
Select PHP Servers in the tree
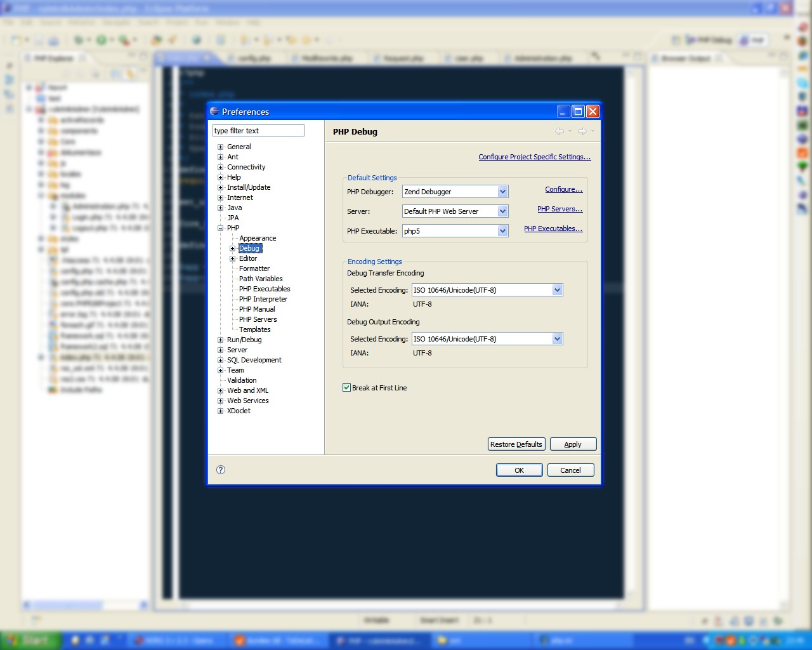pyautogui.click(x=258, y=319)
